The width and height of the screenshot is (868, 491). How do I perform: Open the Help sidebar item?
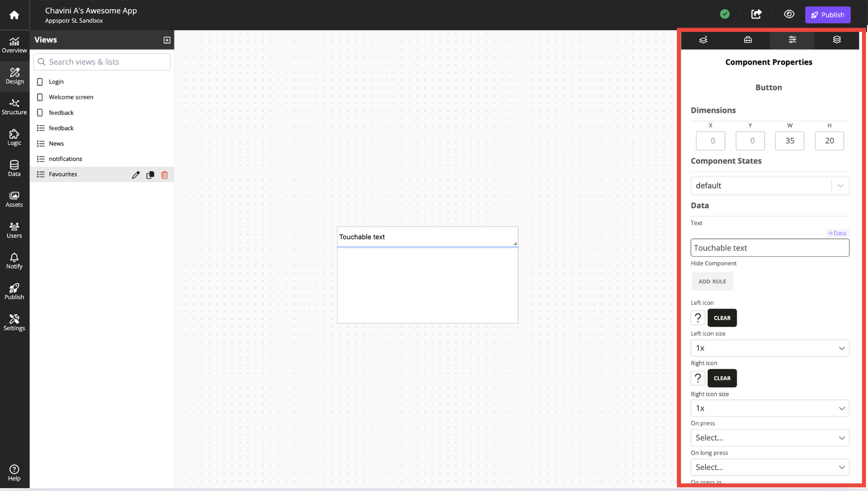tap(14, 473)
